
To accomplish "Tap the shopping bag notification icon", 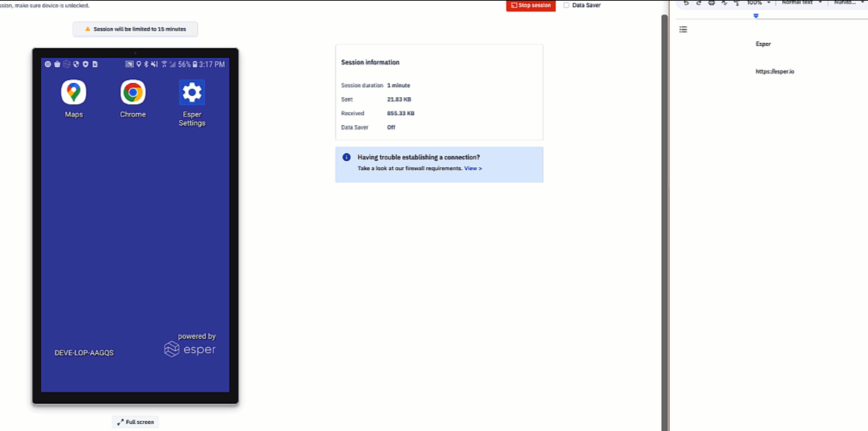I will pos(57,64).
